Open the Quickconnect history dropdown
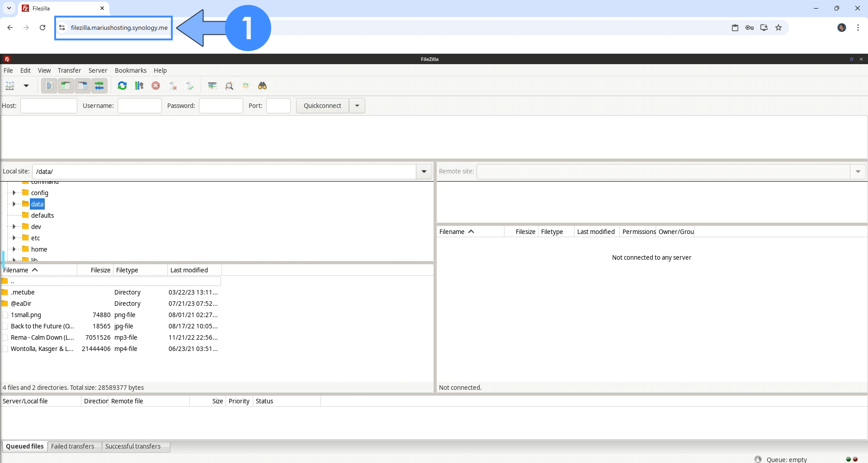Screen dimensions: 868x463 point(357,106)
